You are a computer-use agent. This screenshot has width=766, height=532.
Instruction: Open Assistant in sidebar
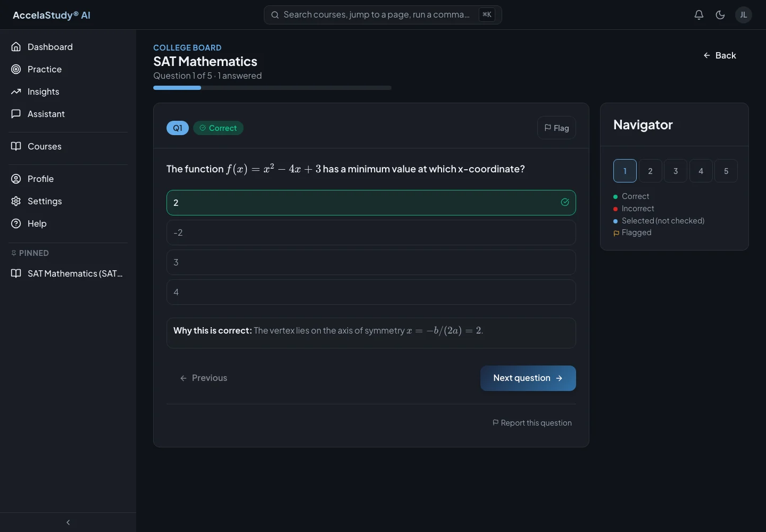68,114
